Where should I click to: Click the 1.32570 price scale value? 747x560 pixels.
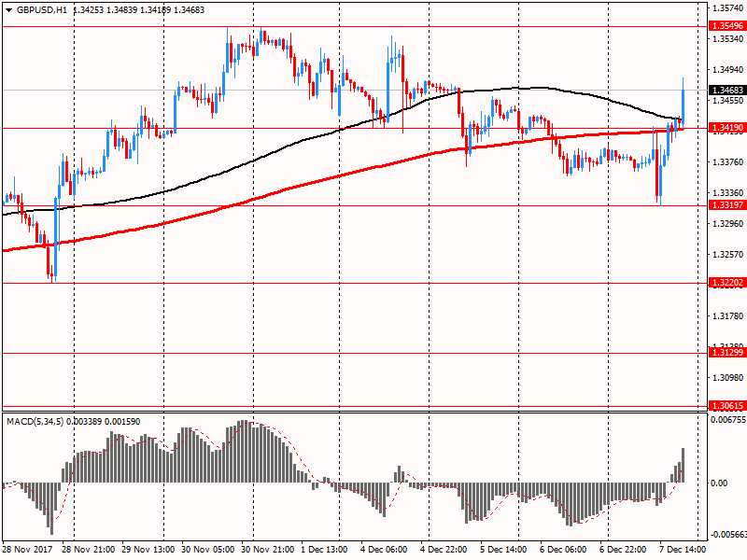coord(727,254)
